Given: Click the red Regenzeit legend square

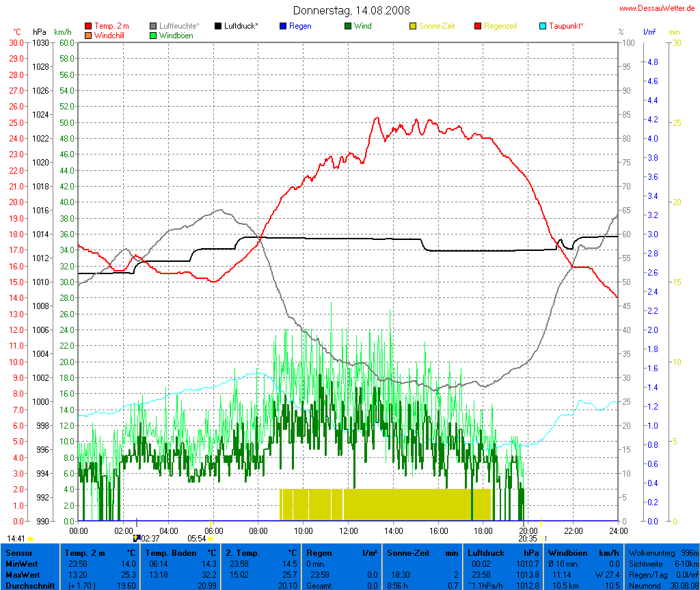Looking at the screenshot, I should coord(478,26).
